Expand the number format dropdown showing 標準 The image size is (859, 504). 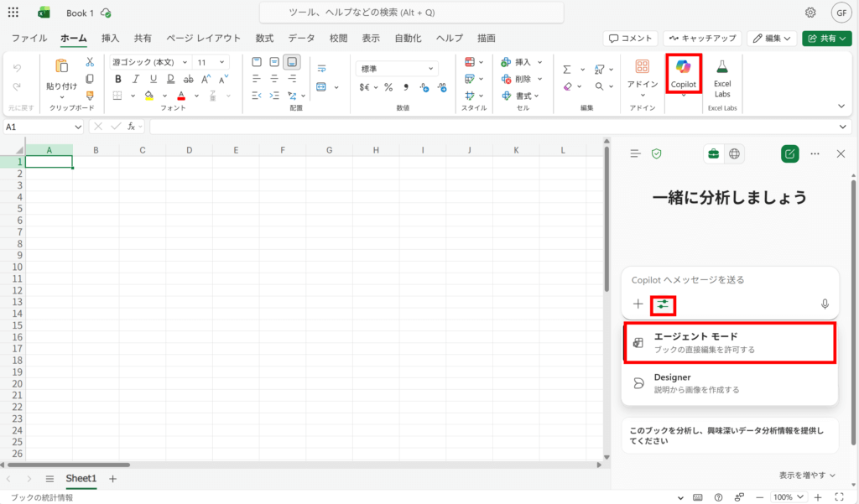397,69
